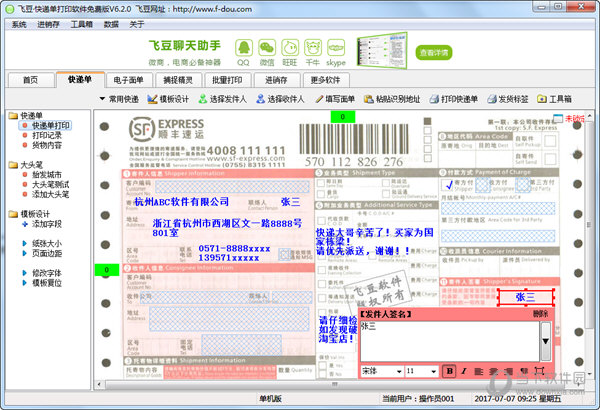The width and height of the screenshot is (600, 410).
Task: Click 发货标签 toolbar item
Action: tap(507, 99)
